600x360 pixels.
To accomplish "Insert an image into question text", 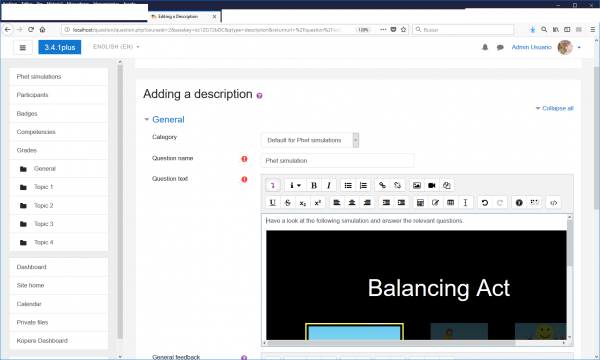I will pos(417,186).
